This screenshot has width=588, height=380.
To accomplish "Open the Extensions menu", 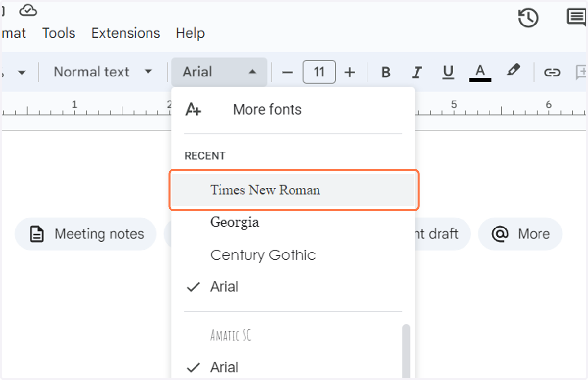I will tap(125, 33).
